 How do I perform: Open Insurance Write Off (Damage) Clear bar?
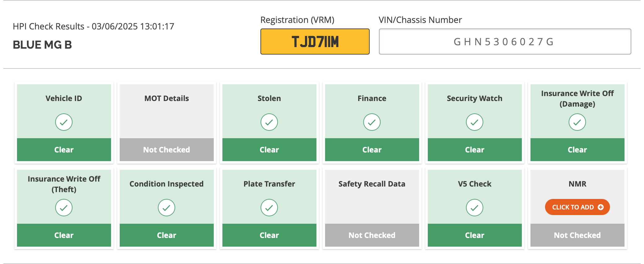577,150
